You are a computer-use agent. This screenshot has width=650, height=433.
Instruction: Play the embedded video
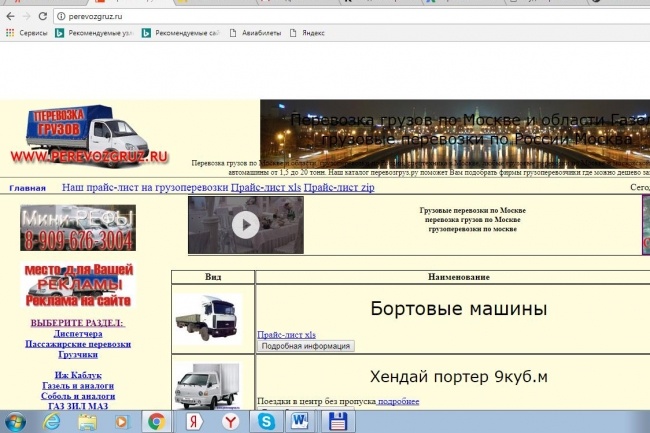click(246, 225)
